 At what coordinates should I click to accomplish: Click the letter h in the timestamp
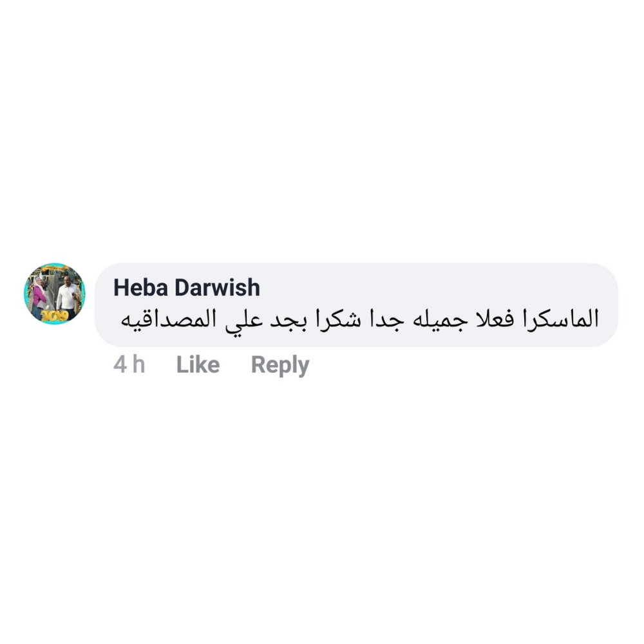coord(139,365)
